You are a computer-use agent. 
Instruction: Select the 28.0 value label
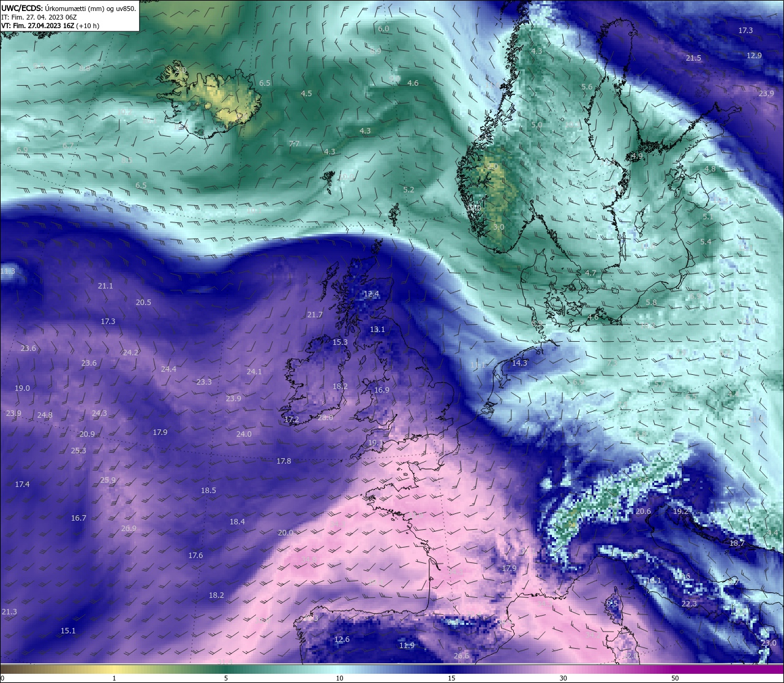click(325, 417)
